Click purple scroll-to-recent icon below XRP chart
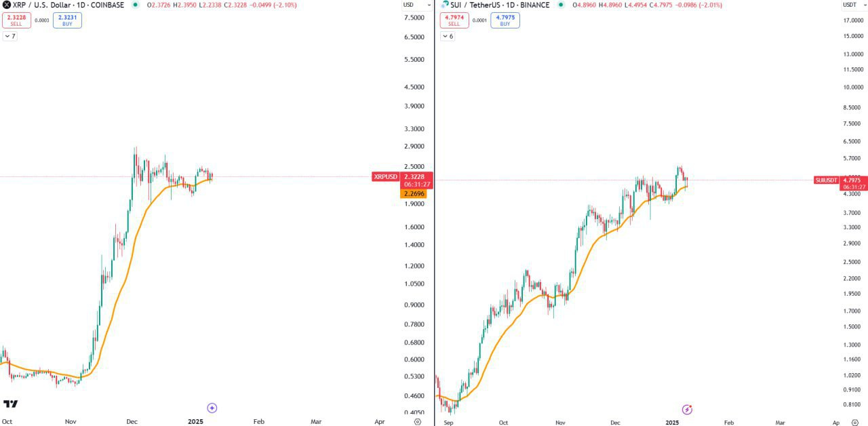 pos(212,408)
